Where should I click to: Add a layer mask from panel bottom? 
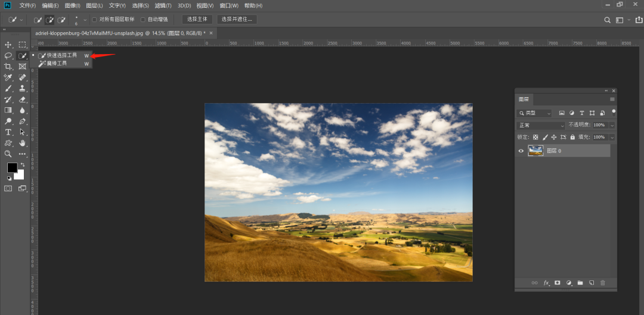558,283
